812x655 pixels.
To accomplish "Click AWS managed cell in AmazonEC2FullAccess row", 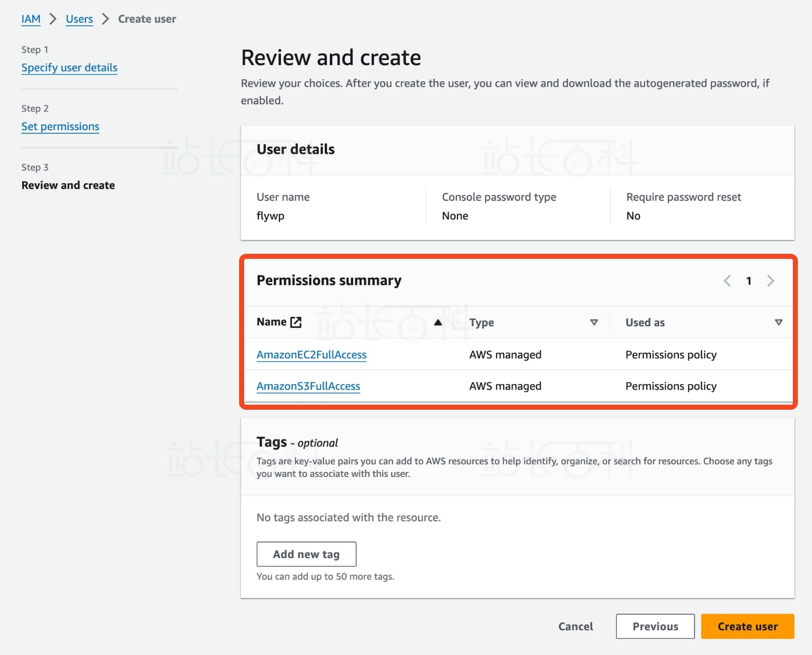I will pos(505,355).
